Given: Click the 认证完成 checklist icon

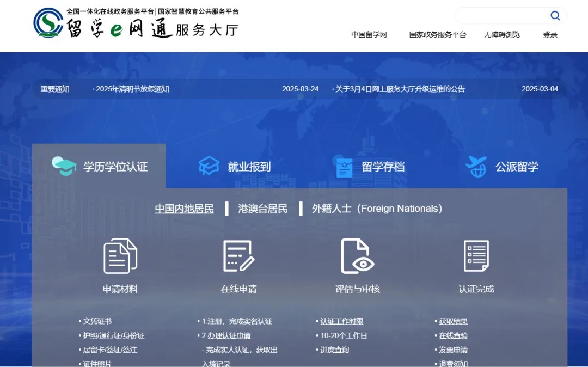Looking at the screenshot, I should [x=476, y=256].
